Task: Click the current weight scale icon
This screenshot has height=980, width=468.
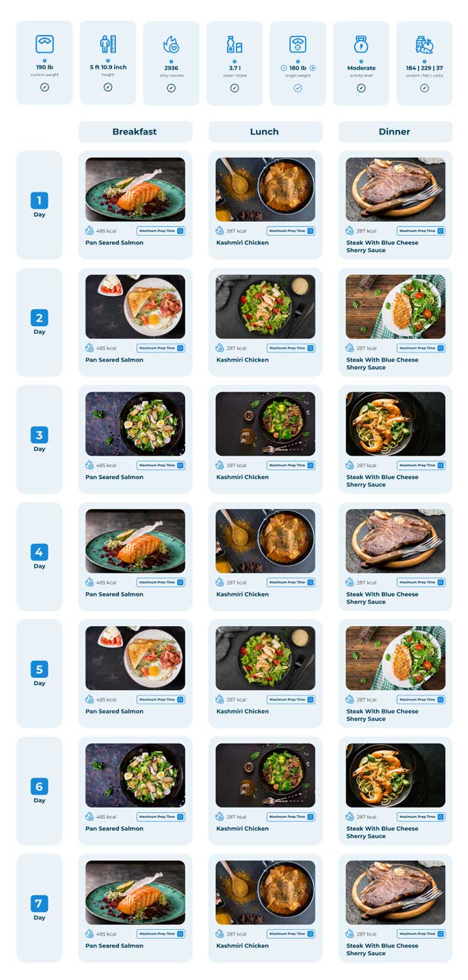Action: [44, 44]
